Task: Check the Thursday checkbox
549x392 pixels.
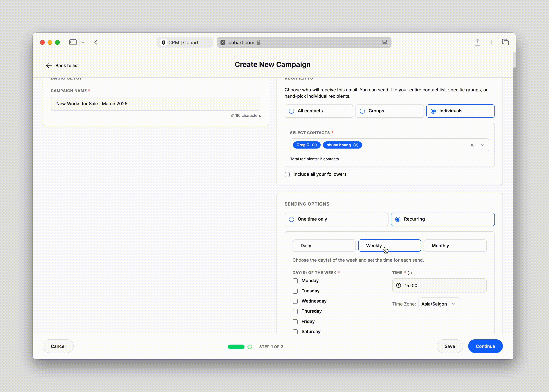Action: pos(295,311)
